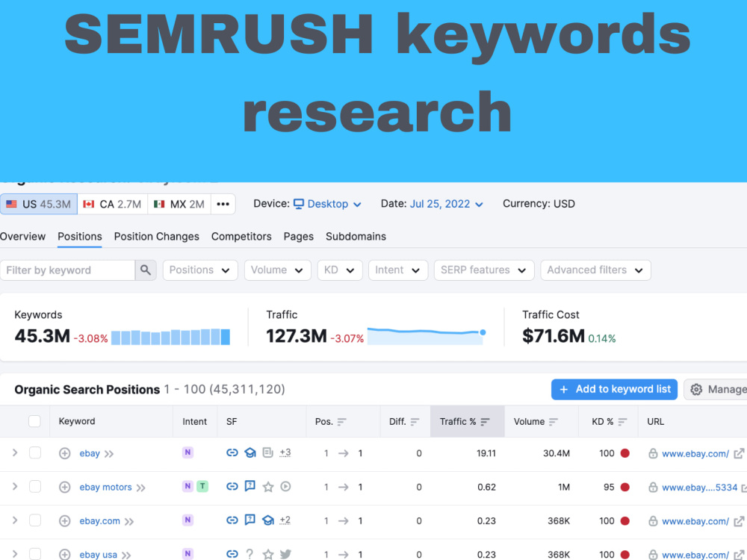Focus the Filter by keyword field
Viewport: 747px width, 560px height.
[68, 270]
